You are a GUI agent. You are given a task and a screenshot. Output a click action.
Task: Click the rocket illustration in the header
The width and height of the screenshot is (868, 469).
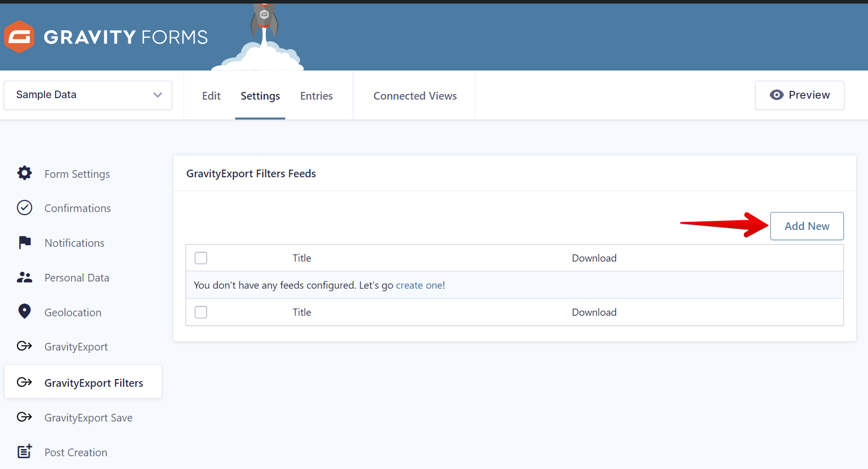coord(264,36)
